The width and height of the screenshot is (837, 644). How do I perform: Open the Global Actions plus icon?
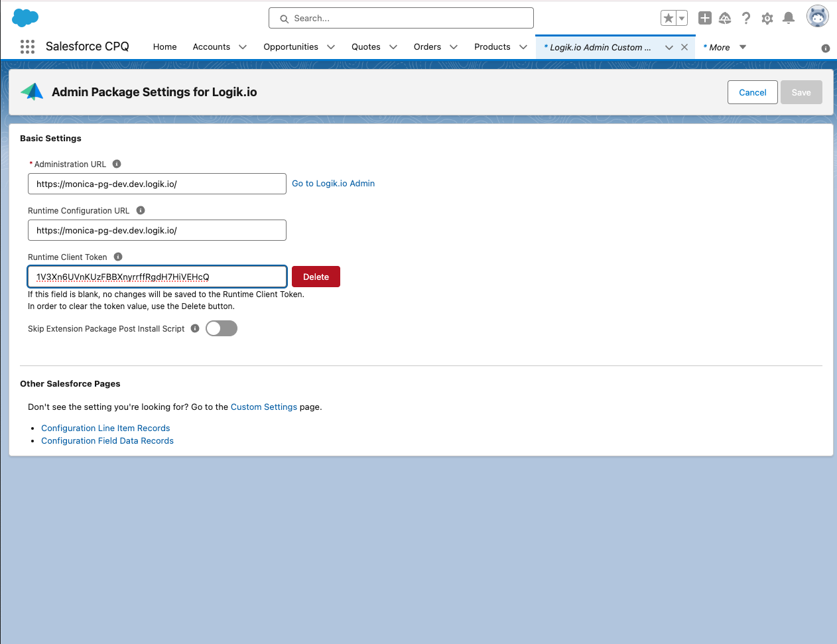(705, 18)
